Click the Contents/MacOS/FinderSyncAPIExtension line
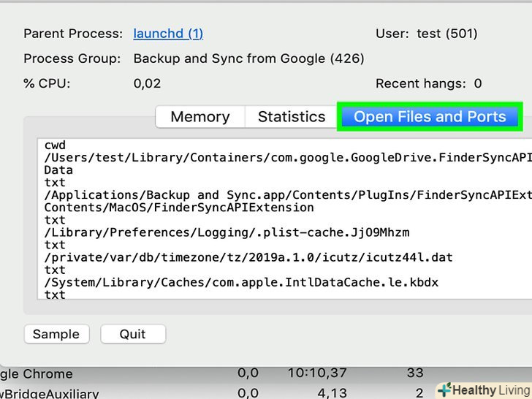 [179, 208]
